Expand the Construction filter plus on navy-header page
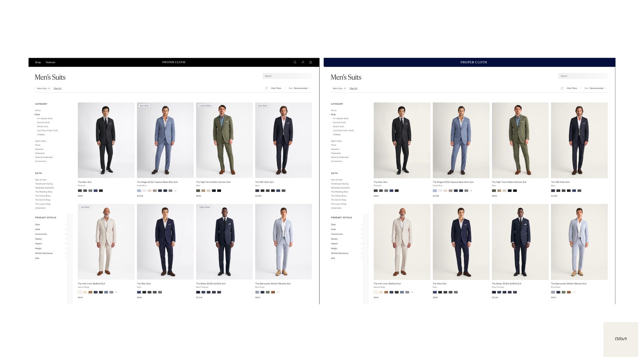 (362, 234)
